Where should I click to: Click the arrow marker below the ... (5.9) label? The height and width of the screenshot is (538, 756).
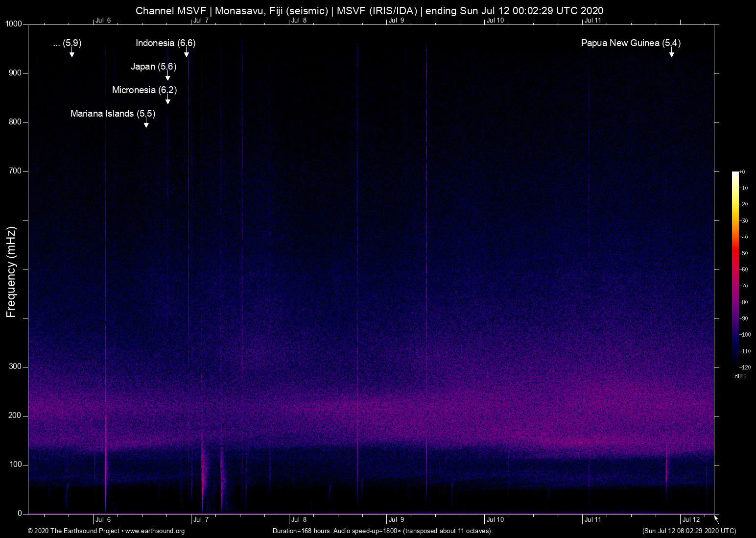pyautogui.click(x=72, y=52)
